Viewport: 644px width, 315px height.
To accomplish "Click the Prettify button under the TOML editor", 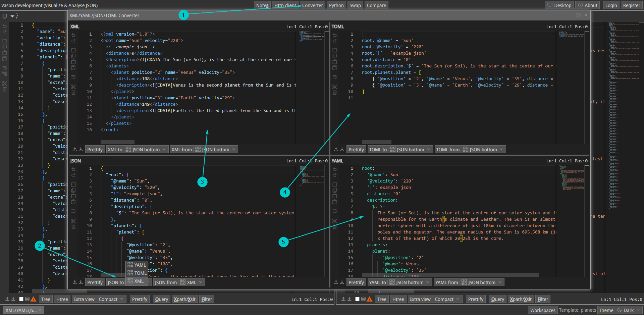I will (x=356, y=149).
